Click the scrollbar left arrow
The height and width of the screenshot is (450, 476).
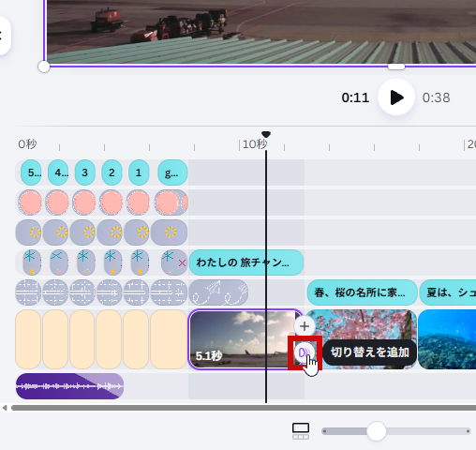tap(5, 408)
